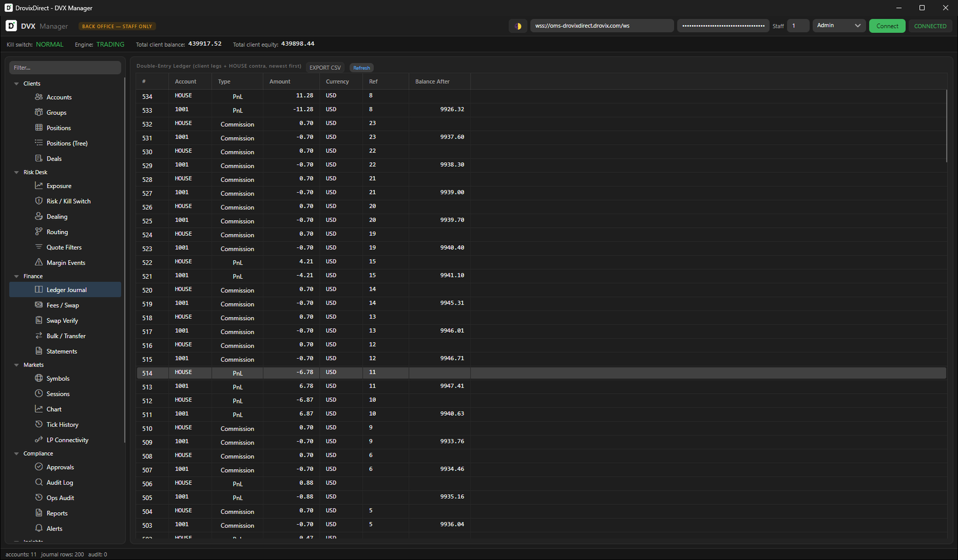Click the sidebar Filter input field

(x=65, y=68)
